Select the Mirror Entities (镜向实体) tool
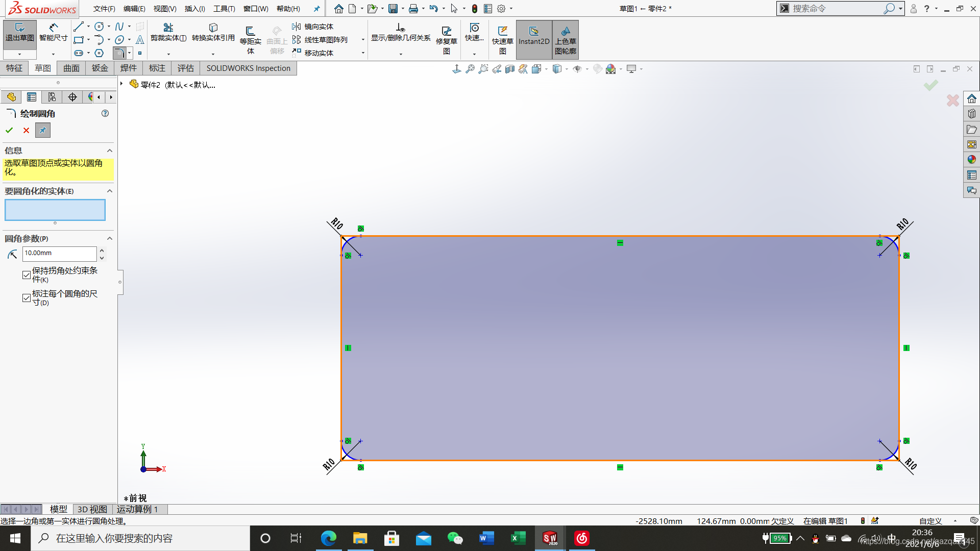 point(313,27)
